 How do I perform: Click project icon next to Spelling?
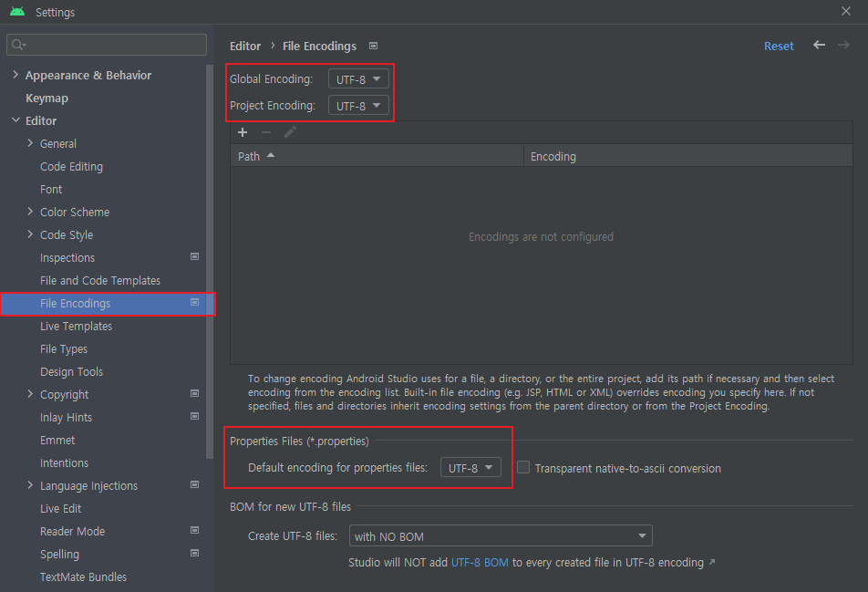195,553
